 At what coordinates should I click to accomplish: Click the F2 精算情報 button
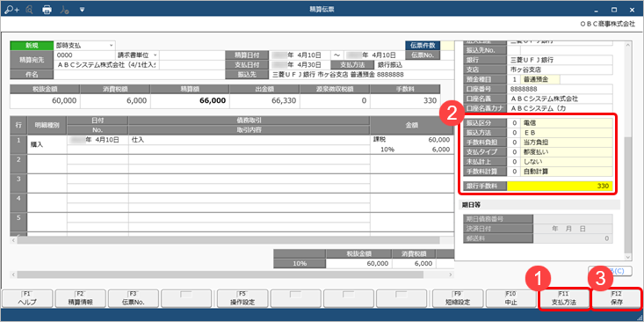coord(81,298)
